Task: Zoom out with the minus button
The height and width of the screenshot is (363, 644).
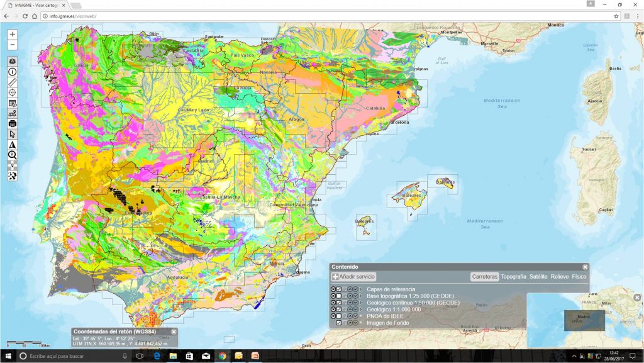Action: click(x=13, y=45)
